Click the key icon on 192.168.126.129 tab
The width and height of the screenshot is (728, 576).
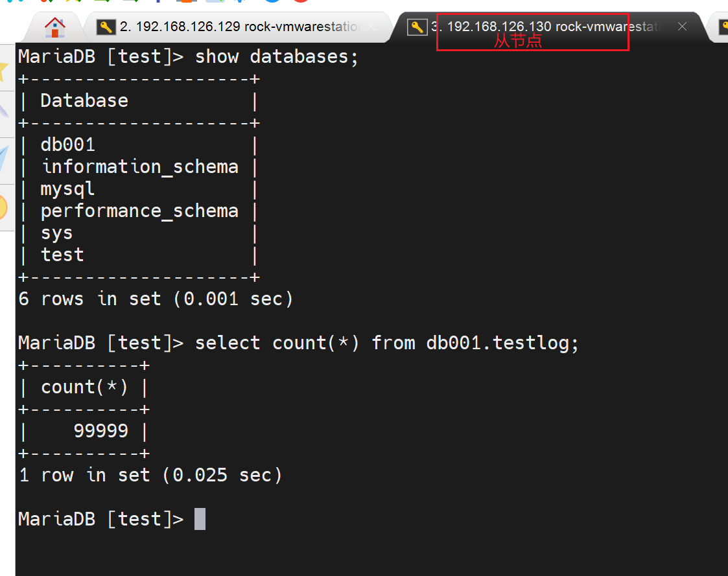(x=106, y=27)
